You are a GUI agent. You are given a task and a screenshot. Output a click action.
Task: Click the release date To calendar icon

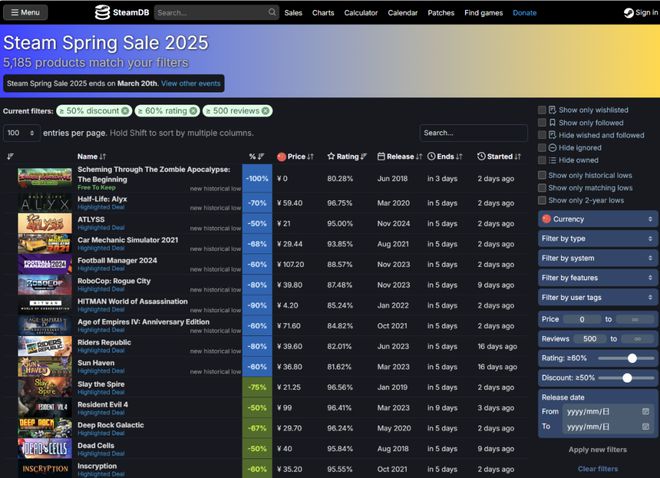tap(645, 427)
